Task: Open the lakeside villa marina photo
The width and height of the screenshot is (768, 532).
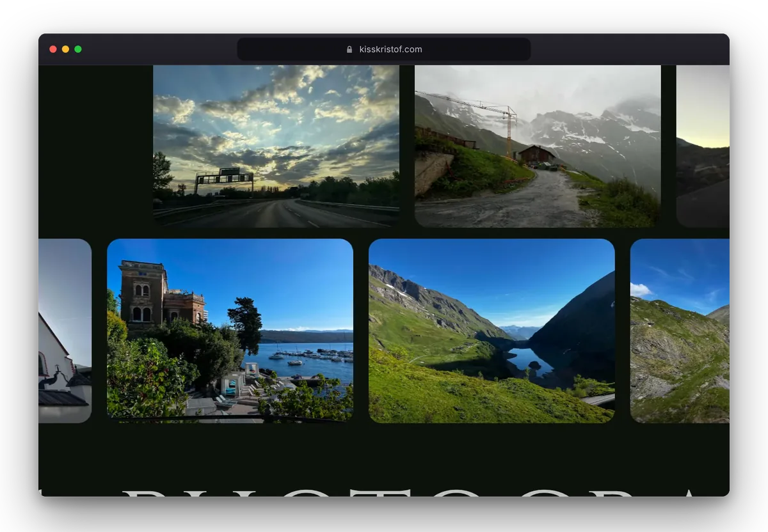Action: 230,331
